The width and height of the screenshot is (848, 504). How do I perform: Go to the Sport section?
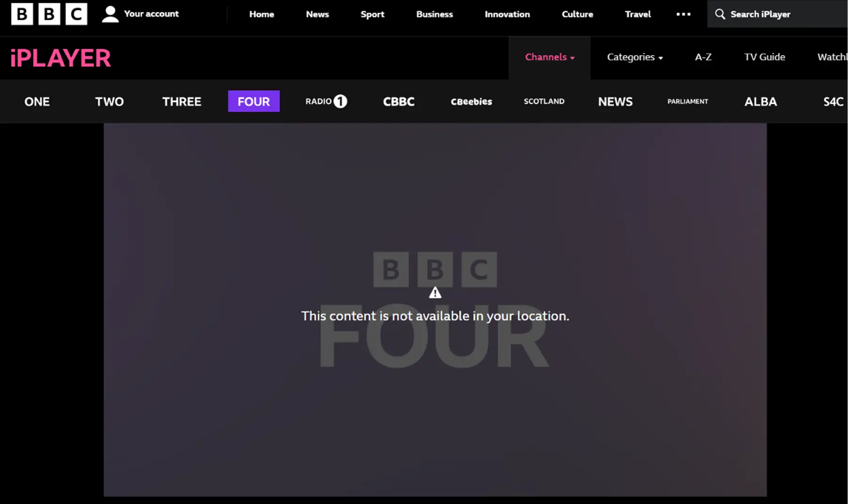373,14
